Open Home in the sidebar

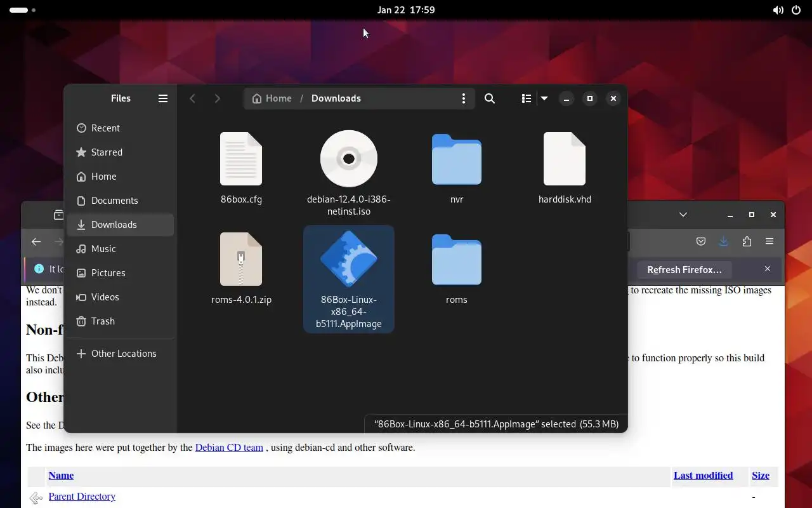point(121,177)
